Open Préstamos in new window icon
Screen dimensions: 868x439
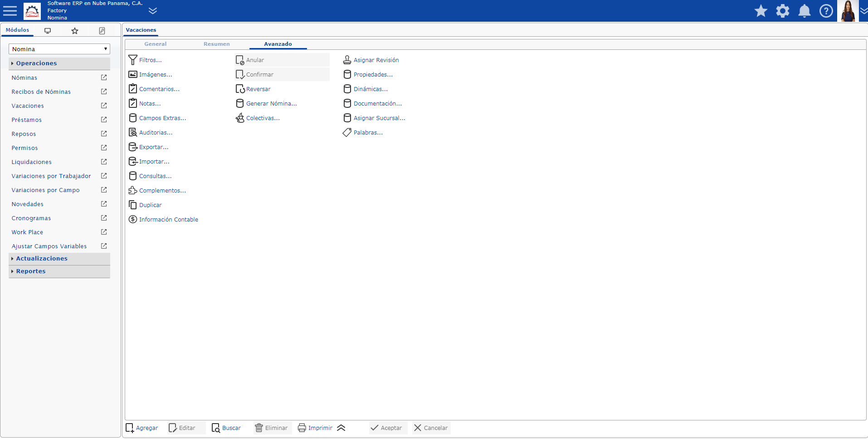click(x=104, y=120)
